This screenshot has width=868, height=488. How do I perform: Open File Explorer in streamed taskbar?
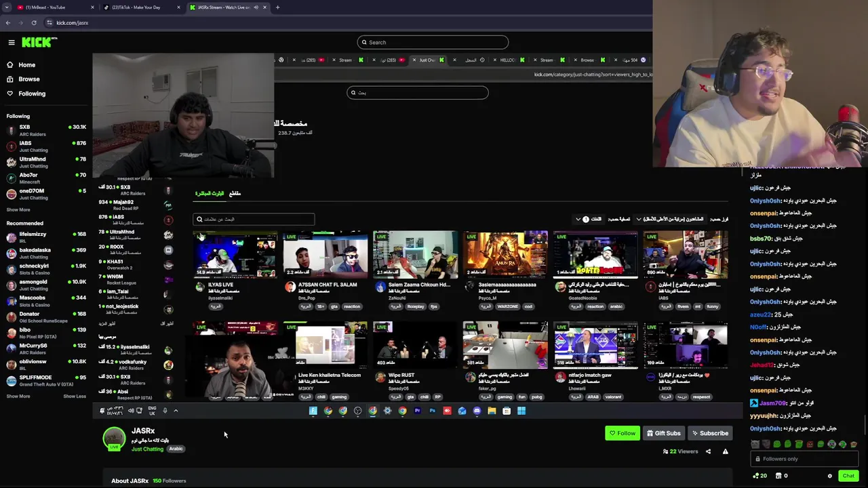tap(492, 411)
